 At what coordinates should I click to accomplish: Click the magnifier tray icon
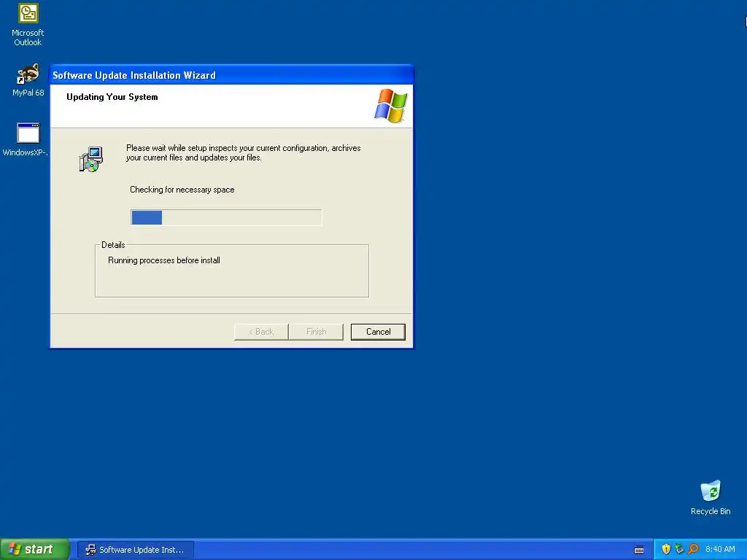point(693,549)
